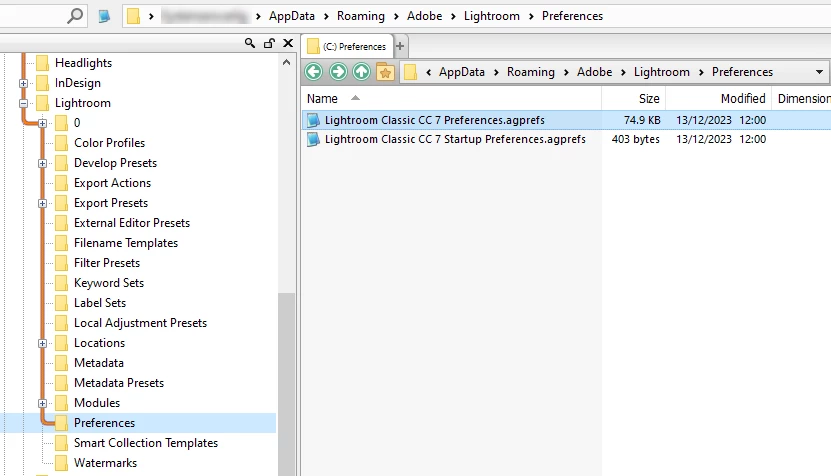Click the folder icon in top address bar
Viewport: 831px width, 476px height.
(134, 16)
